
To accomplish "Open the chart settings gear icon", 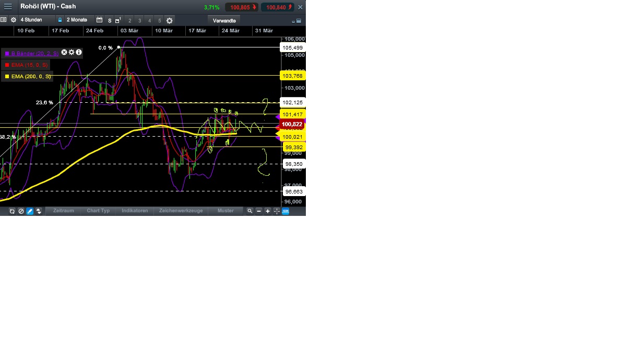I will (x=13, y=20).
